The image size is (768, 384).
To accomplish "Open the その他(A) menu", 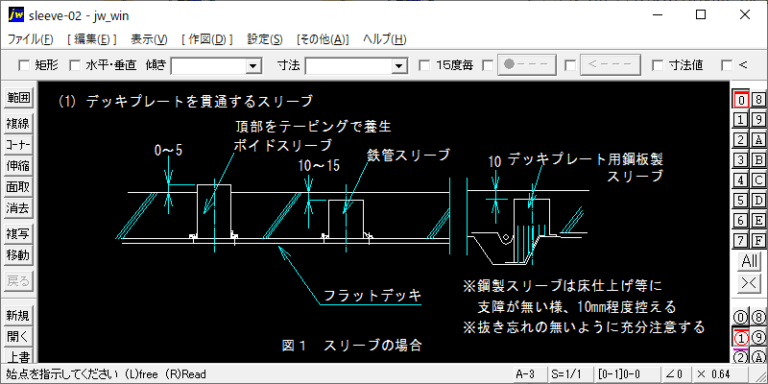I will pyautogui.click(x=322, y=40).
